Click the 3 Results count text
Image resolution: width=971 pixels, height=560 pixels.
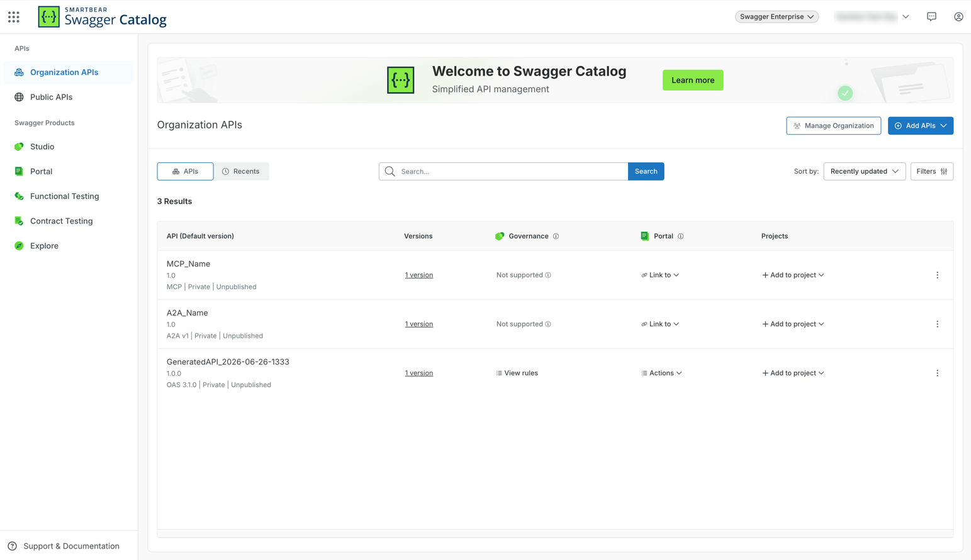(174, 201)
